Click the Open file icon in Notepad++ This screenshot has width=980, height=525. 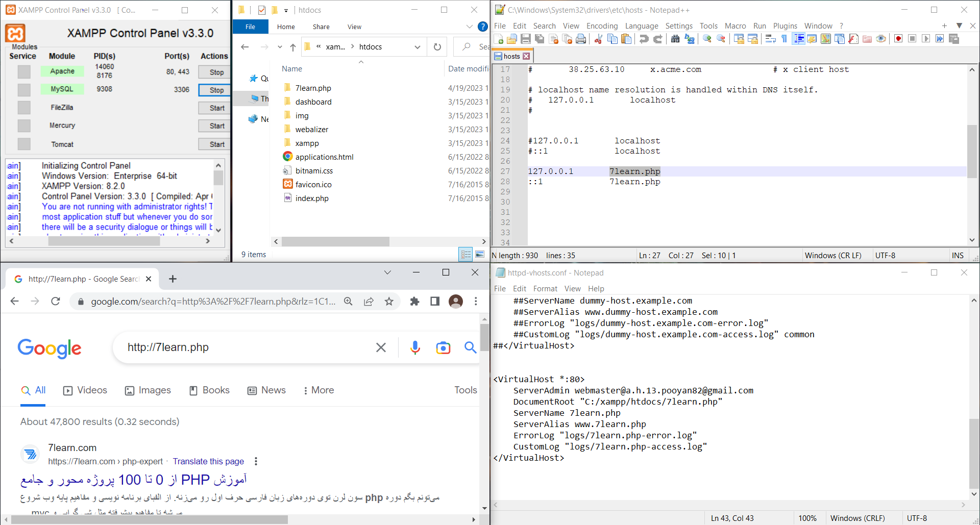(x=512, y=39)
